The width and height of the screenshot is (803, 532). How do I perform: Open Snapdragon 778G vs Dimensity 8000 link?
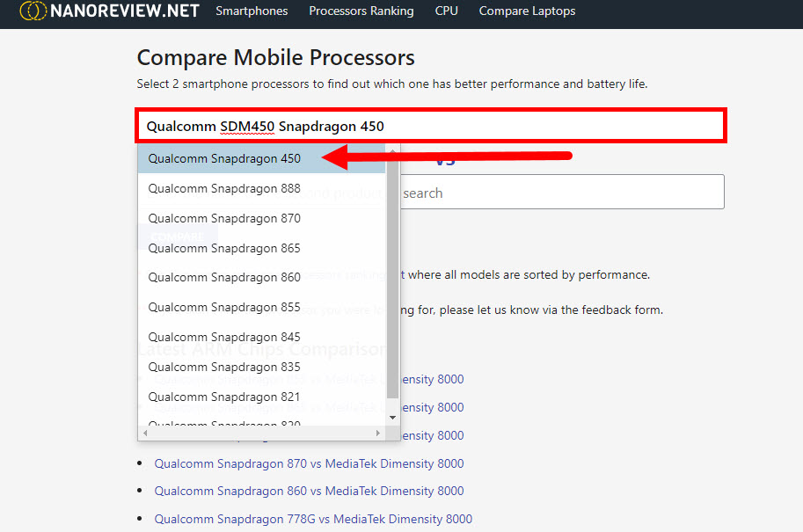pos(313,519)
